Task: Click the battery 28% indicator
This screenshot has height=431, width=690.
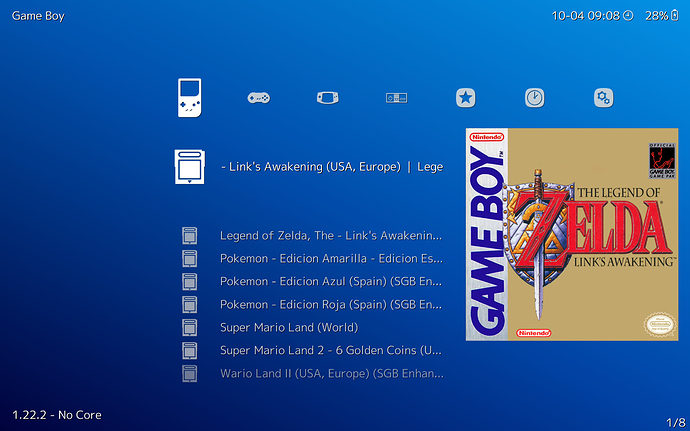Action: pos(662,16)
